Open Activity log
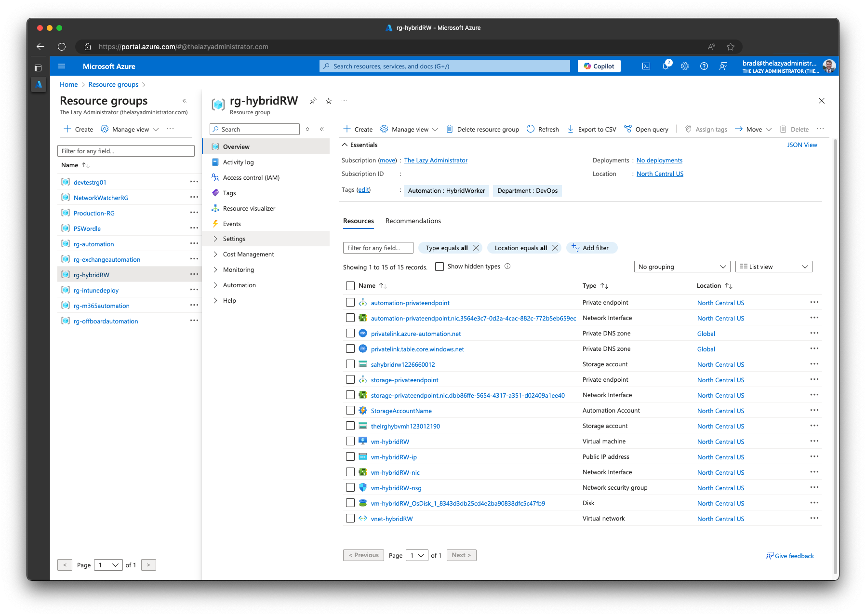 [x=266, y=162]
